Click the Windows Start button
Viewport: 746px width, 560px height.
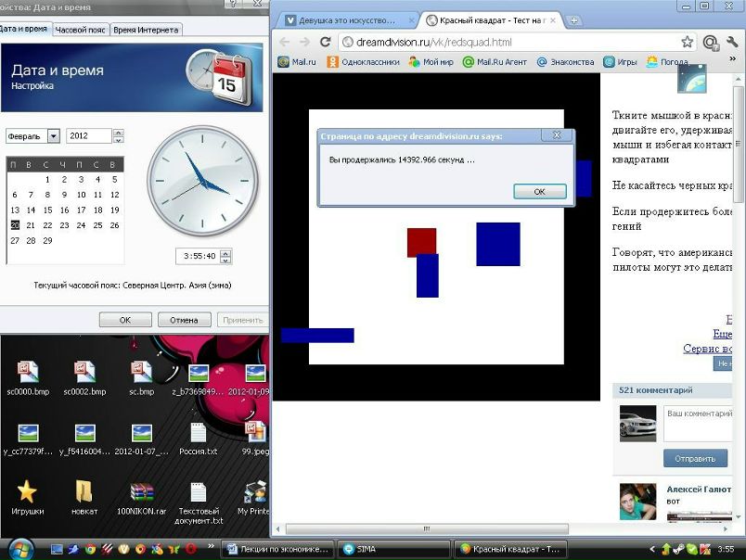click(x=19, y=549)
